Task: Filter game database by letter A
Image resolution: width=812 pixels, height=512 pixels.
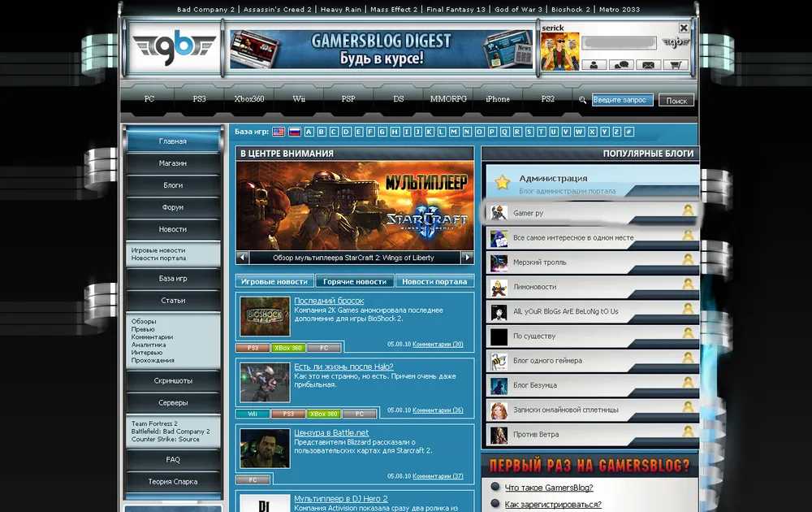Action: pyautogui.click(x=309, y=132)
